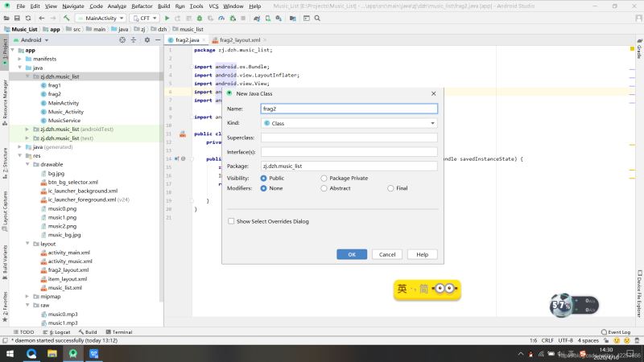Choose the Abstract modifier radio button
The image size is (644, 362).
(x=324, y=188)
